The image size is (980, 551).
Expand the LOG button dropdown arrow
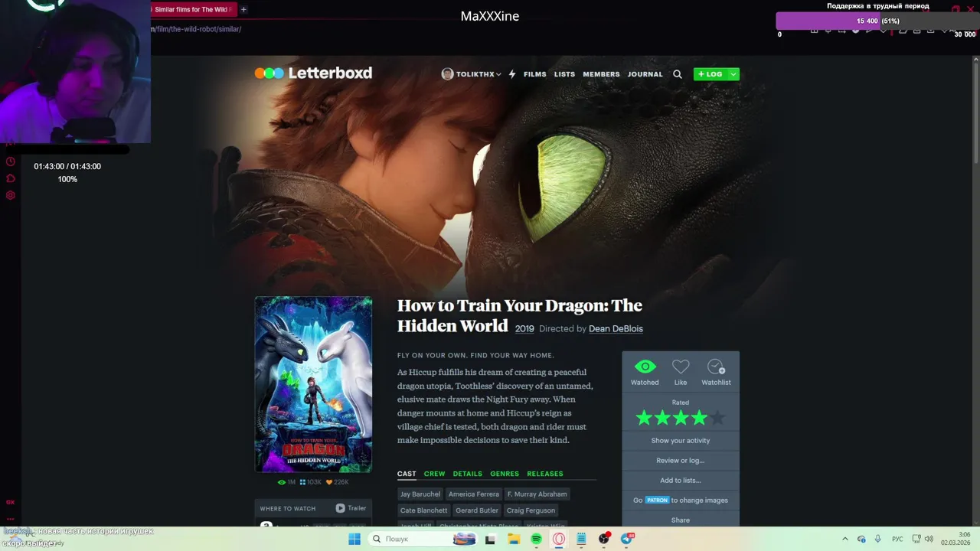pos(733,74)
